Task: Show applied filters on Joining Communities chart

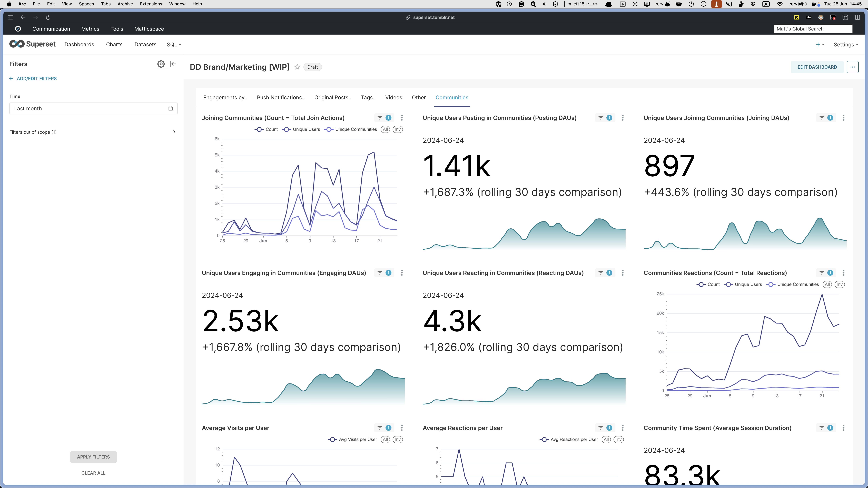Action: [384, 118]
